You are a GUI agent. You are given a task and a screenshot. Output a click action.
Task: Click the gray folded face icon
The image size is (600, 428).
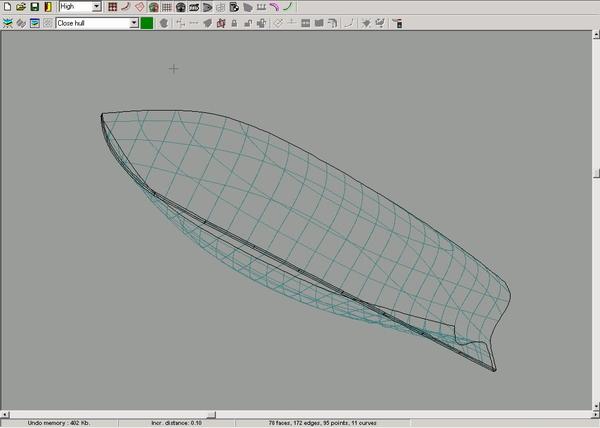319,23
